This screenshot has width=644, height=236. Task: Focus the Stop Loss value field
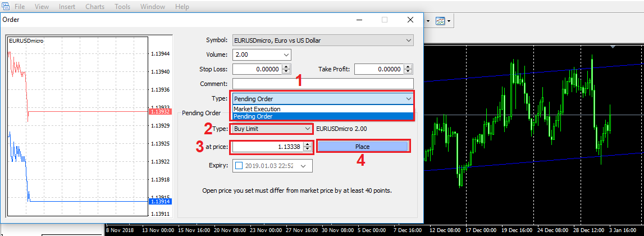pos(256,69)
